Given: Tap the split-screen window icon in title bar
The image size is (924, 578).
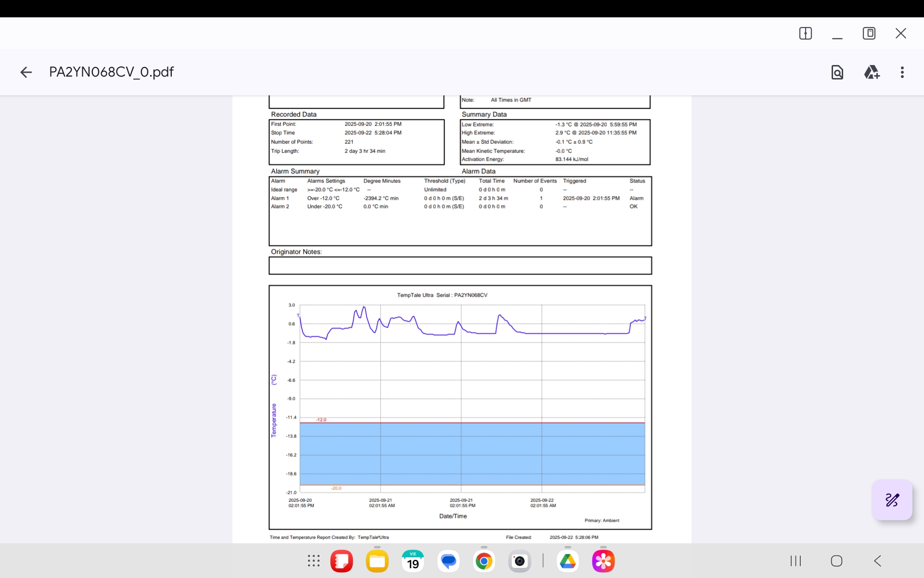Looking at the screenshot, I should coord(806,33).
